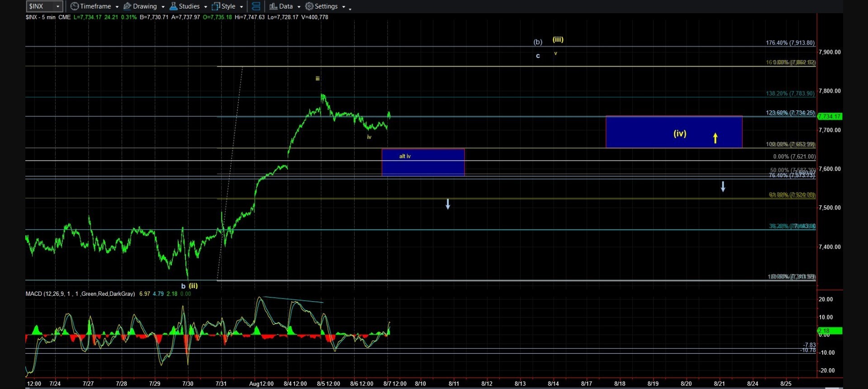Select the "alt iv" blue rectangle drawing
This screenshot has width=868, height=389.
tap(423, 162)
